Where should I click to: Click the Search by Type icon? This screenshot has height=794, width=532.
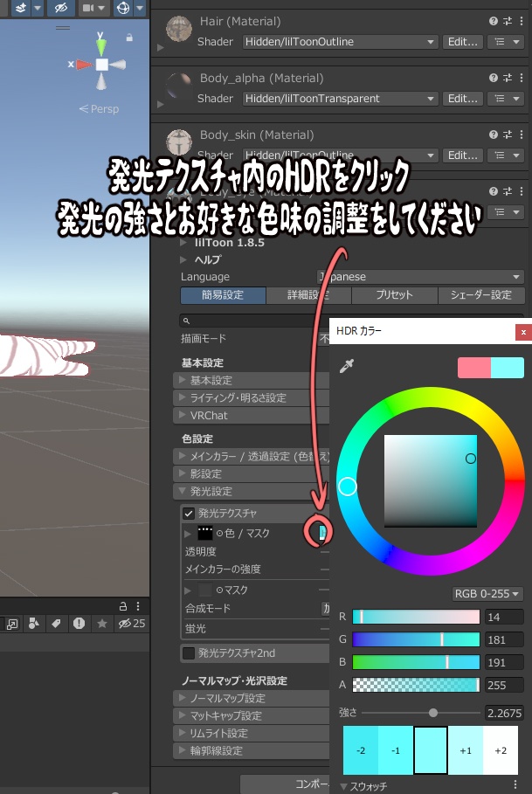pyautogui.click(x=34, y=624)
